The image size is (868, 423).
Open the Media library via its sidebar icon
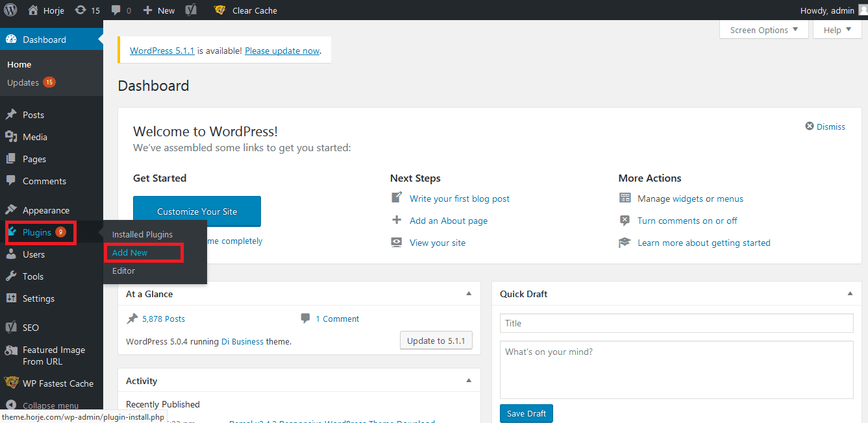coord(12,136)
